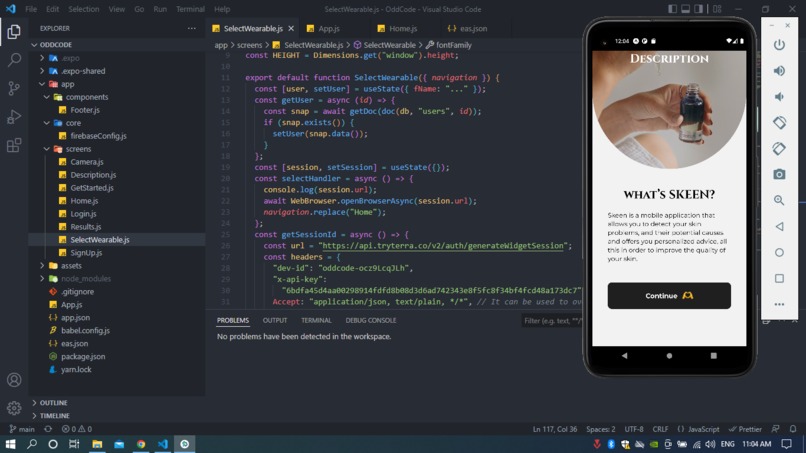Rotate emulator left icon
This screenshot has height=453, width=806.
tap(779, 122)
